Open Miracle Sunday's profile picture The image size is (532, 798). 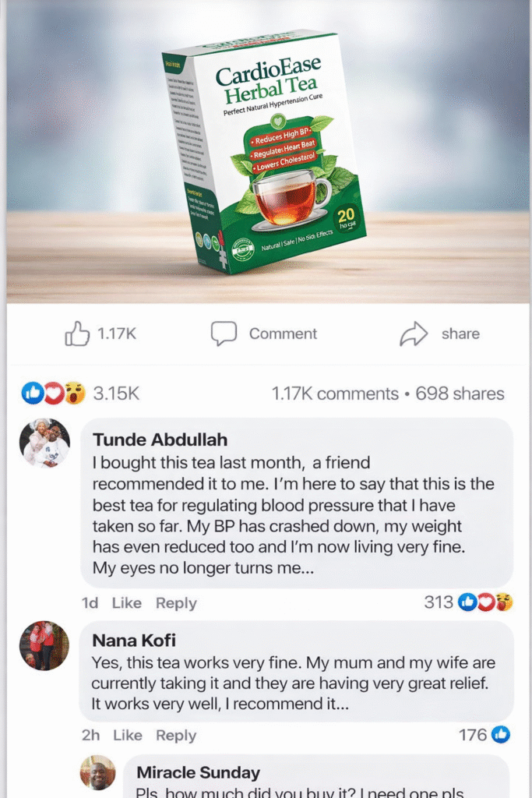[x=97, y=772]
